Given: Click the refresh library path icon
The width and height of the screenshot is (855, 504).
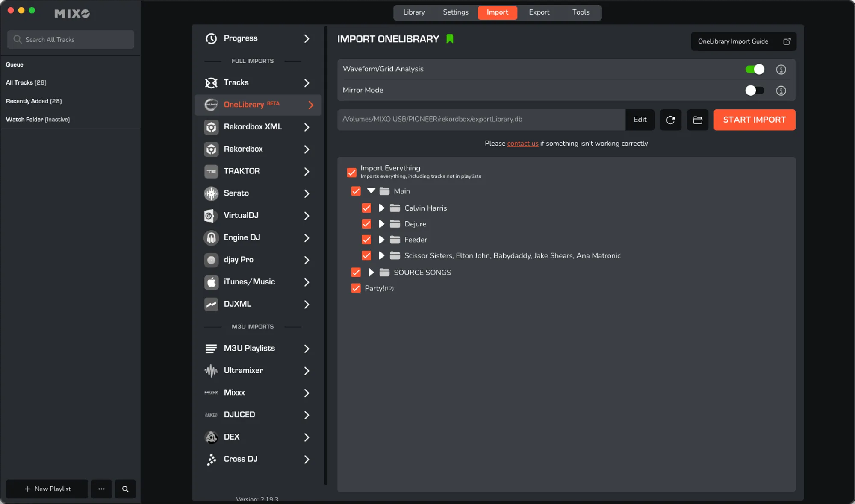Looking at the screenshot, I should point(670,120).
